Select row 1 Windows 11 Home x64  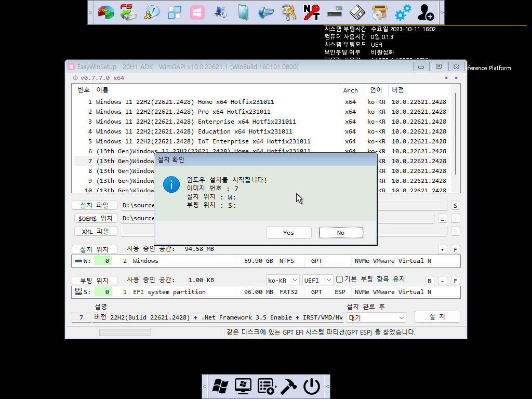click(x=262, y=102)
